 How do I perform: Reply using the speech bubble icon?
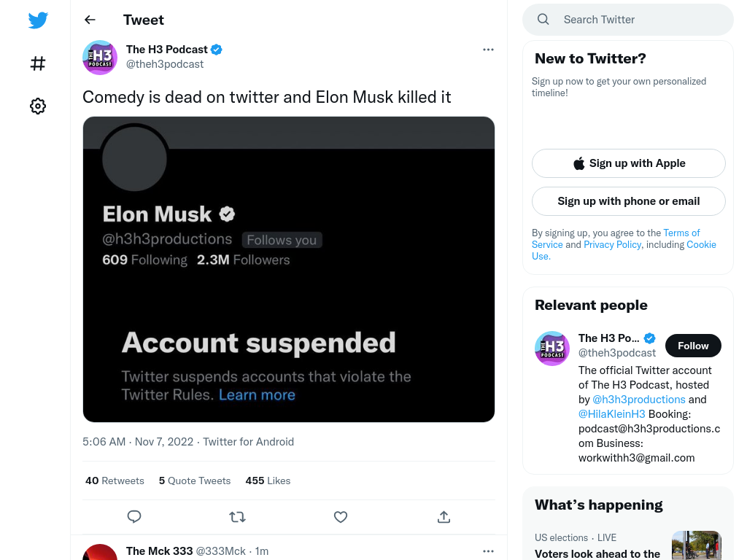pyautogui.click(x=134, y=517)
